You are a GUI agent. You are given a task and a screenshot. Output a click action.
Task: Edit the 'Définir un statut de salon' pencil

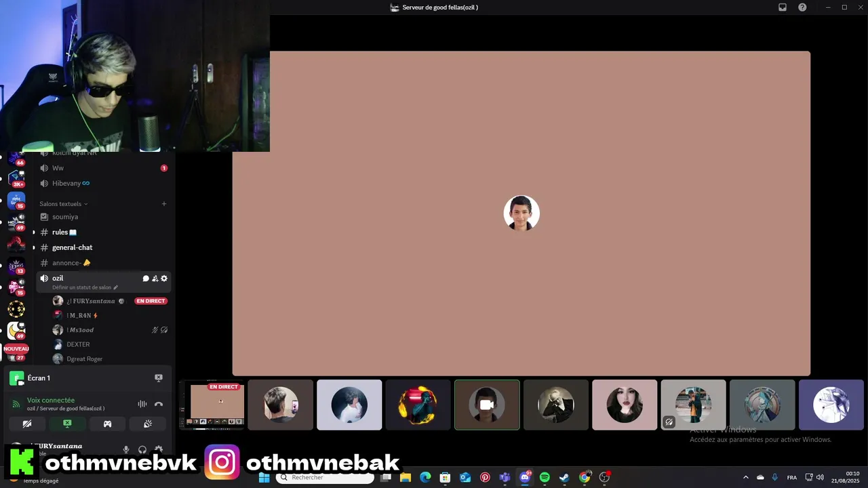click(x=116, y=287)
